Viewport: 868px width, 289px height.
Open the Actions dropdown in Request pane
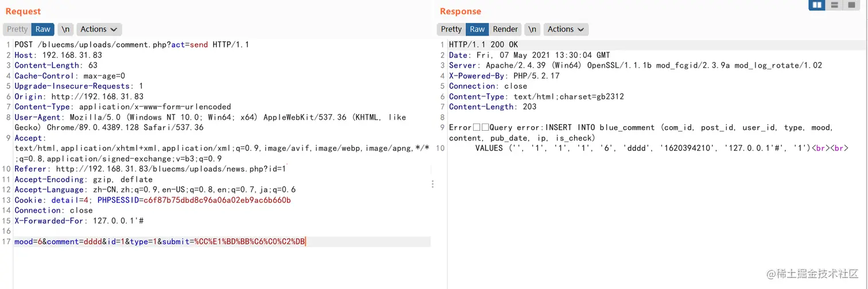tap(99, 29)
